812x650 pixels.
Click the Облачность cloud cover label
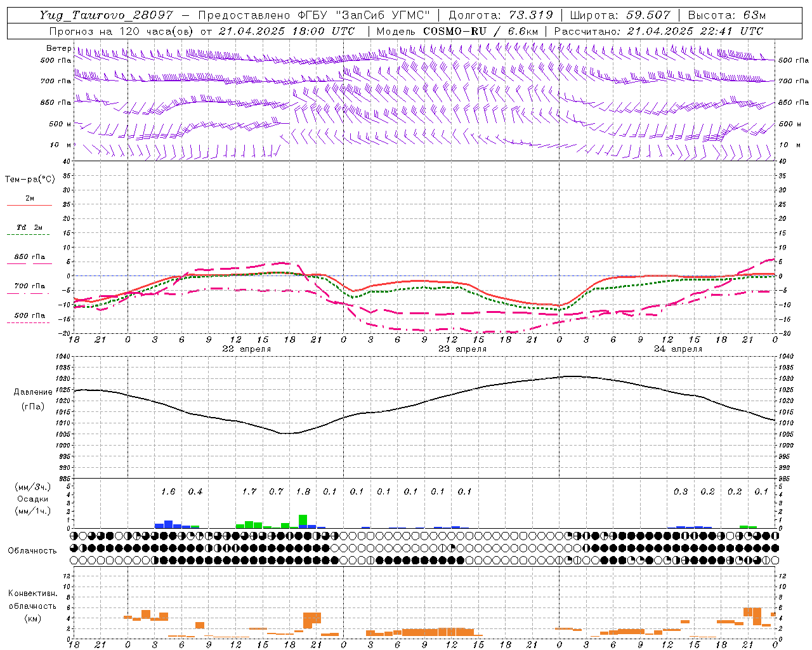pyautogui.click(x=32, y=551)
